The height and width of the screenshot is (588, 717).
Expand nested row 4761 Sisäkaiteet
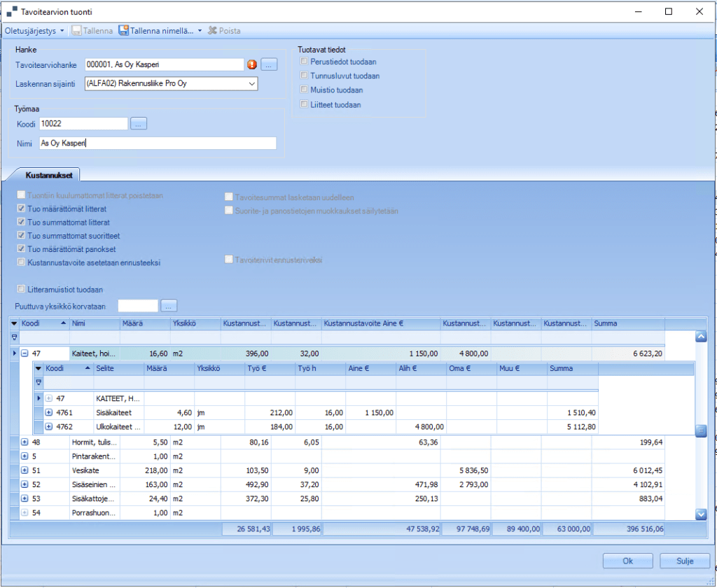(x=49, y=413)
